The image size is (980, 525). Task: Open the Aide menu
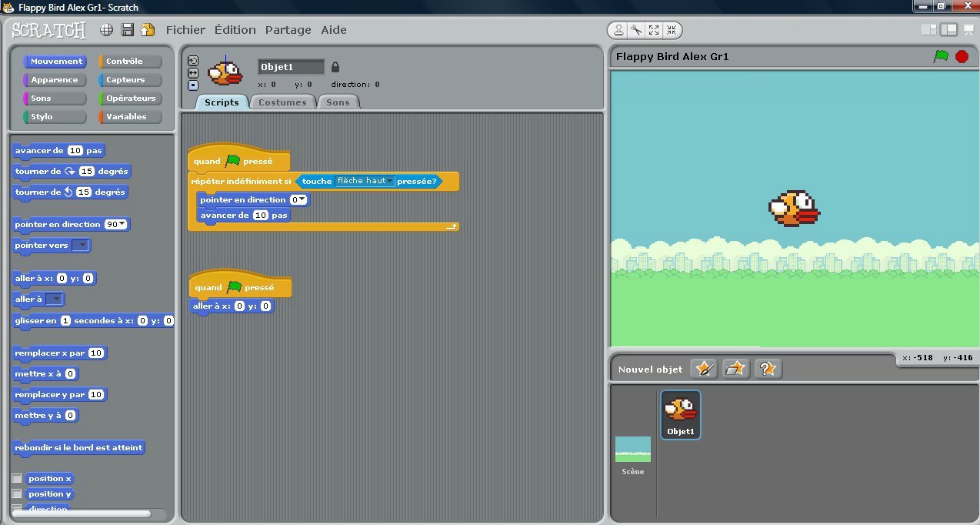pyautogui.click(x=334, y=30)
